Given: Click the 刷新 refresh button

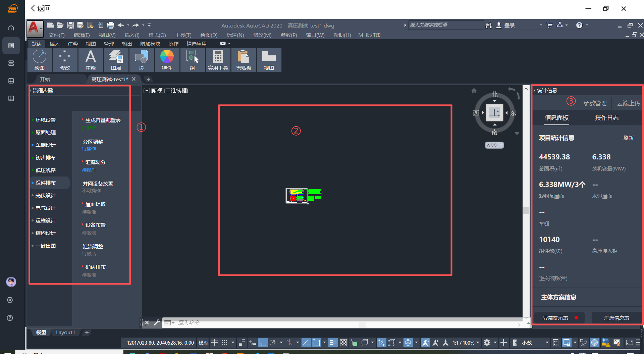Looking at the screenshot, I should click(628, 138).
